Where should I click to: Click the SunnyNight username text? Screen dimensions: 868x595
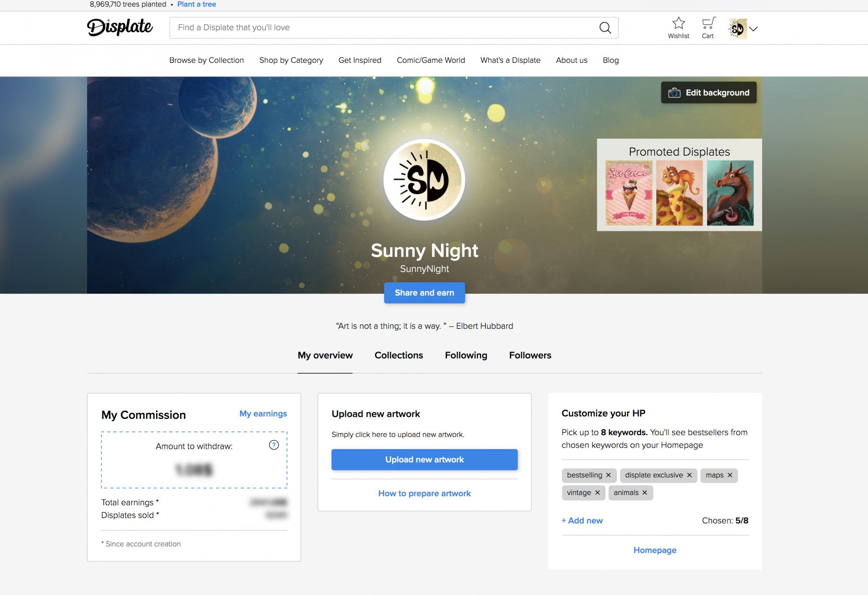424,269
